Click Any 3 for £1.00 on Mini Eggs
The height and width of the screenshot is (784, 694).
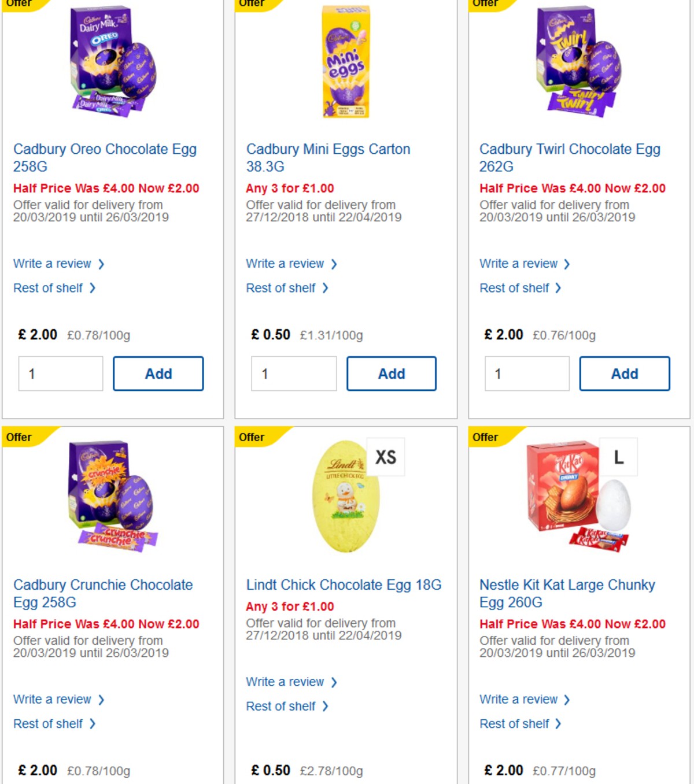point(289,188)
